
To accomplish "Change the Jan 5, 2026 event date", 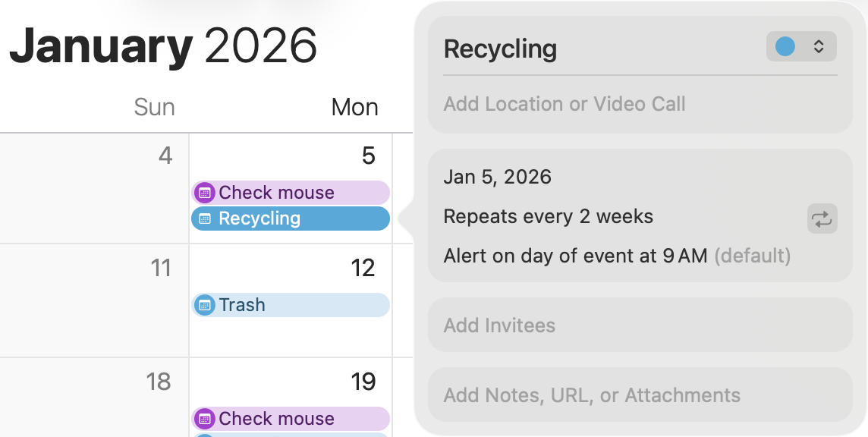I will point(498,178).
